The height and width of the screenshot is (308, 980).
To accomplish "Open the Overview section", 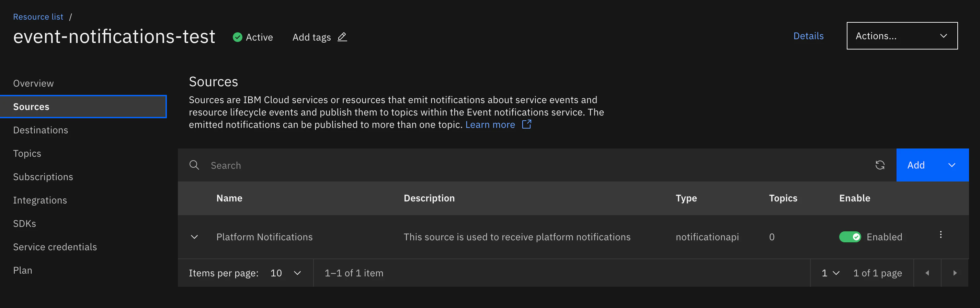I will pos(33,84).
